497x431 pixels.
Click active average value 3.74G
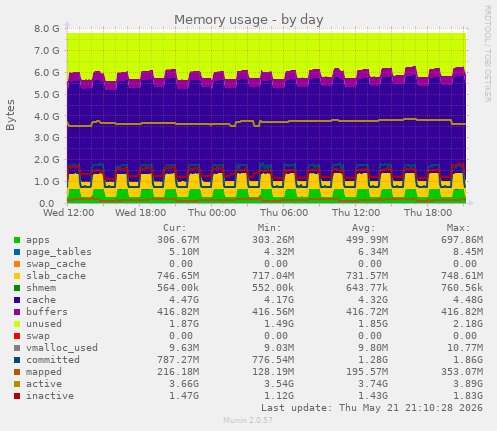pyautogui.click(x=373, y=384)
